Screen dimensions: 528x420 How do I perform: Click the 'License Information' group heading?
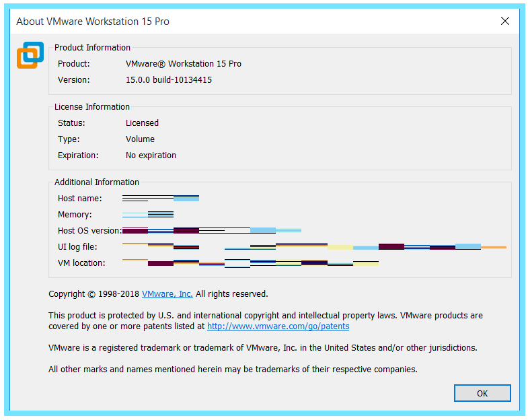[x=92, y=107]
